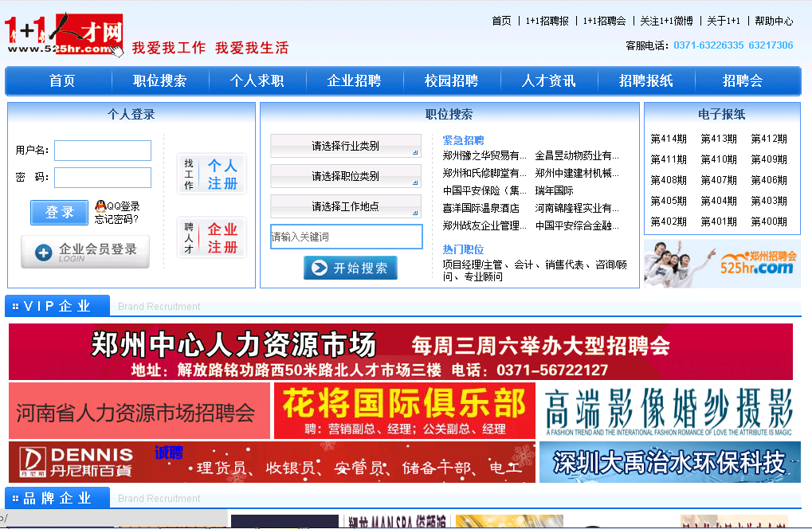Screen dimensions: 812x529
Task: Click the 登录 button
Action: click(59, 212)
